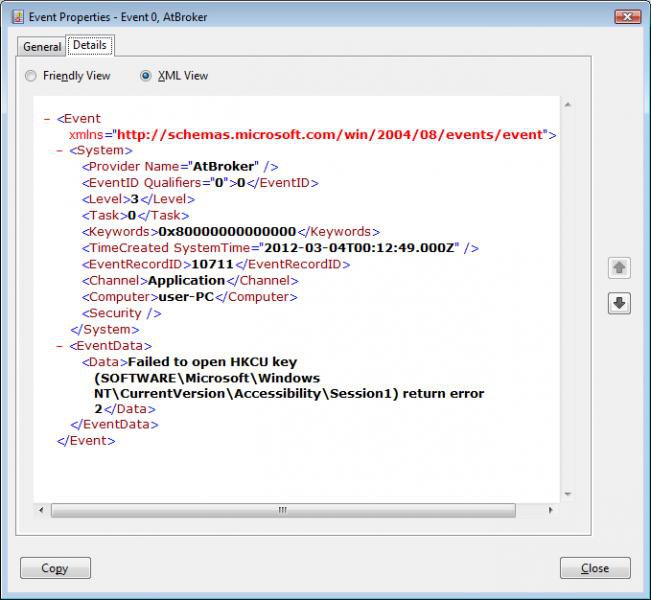Click the Keywords 0x80000000000000 value
The width and height of the screenshot is (651, 600).
(228, 232)
